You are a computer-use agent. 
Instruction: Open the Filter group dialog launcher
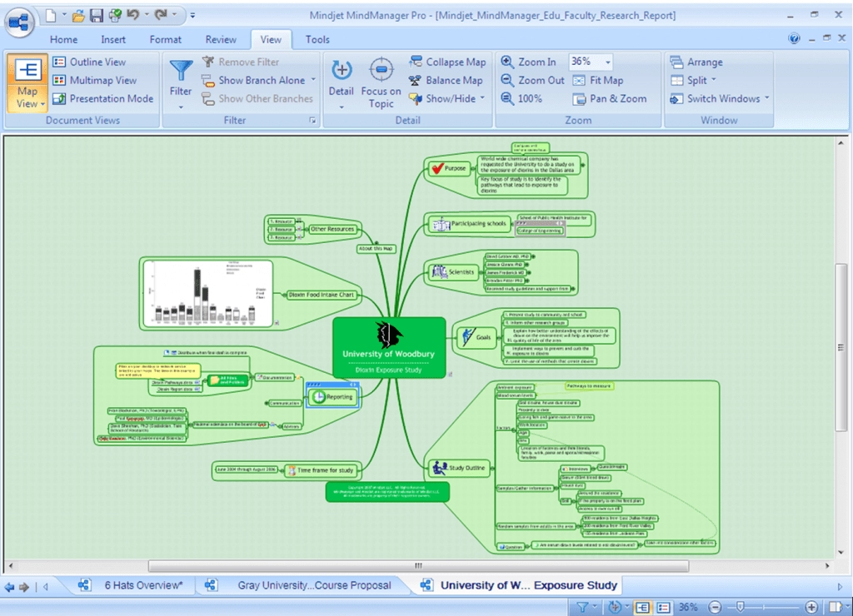tap(313, 120)
